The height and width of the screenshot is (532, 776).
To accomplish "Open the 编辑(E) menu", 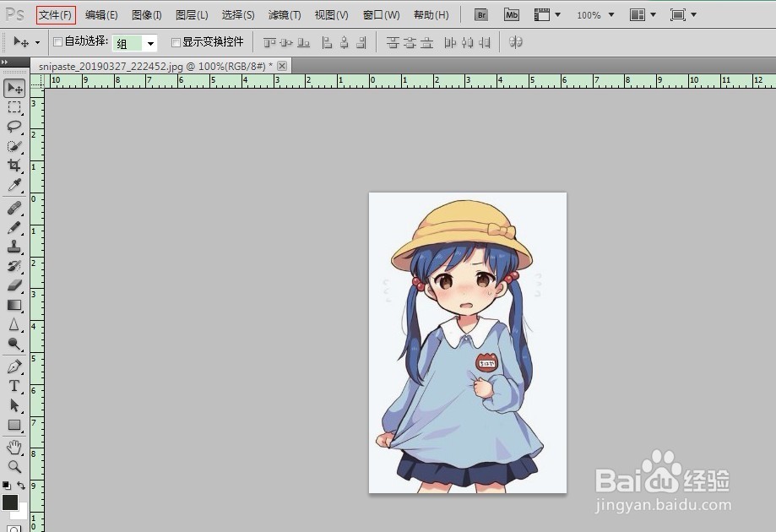I will (x=101, y=15).
